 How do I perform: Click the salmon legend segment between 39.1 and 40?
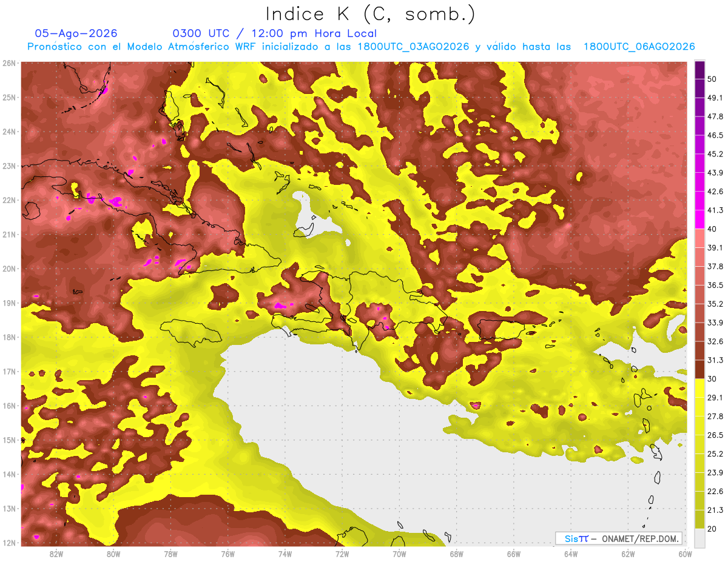pyautogui.click(x=699, y=238)
